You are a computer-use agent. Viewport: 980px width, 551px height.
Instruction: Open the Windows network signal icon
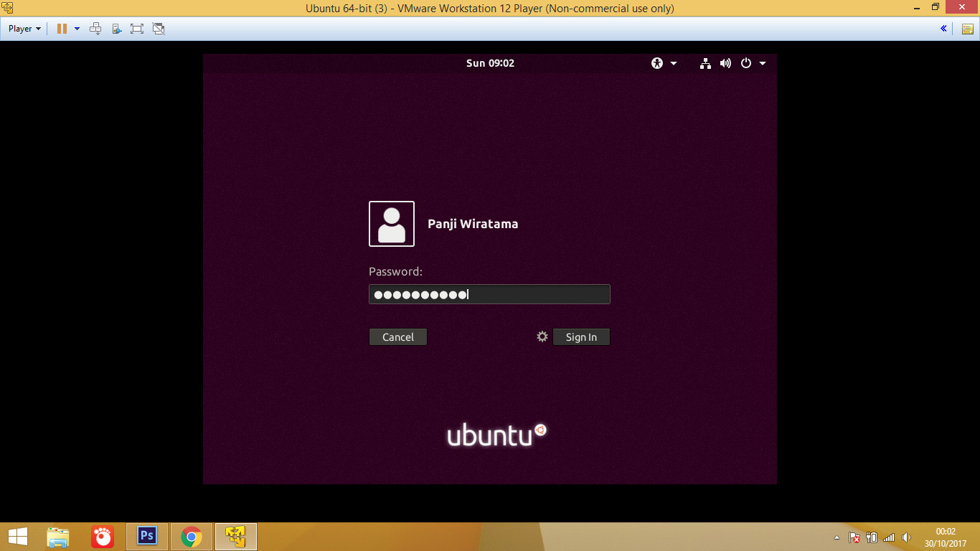(x=890, y=537)
